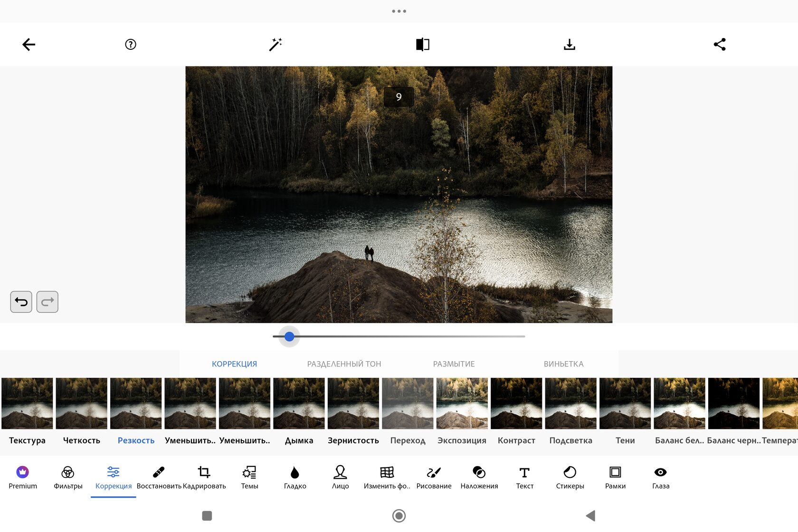Set the adjustment slider to its maximum

coord(524,336)
